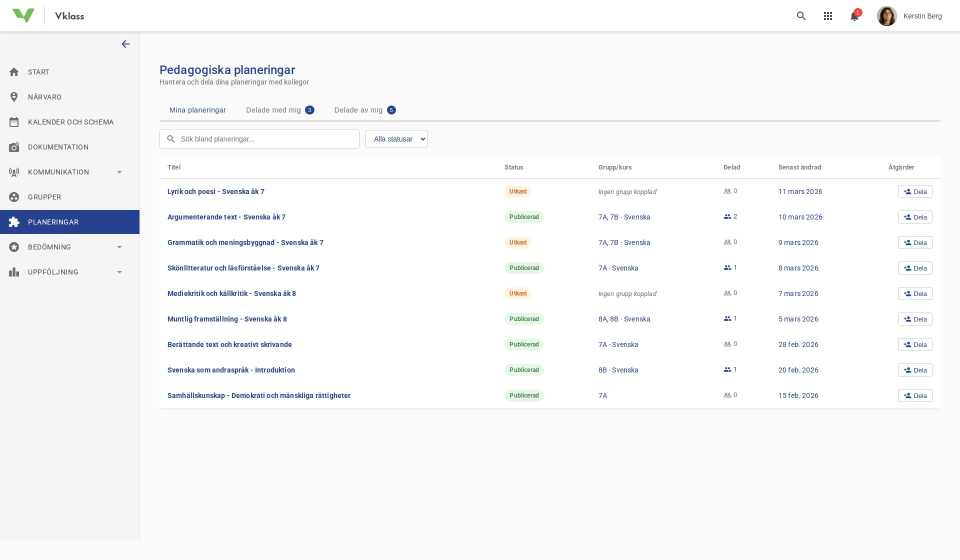Click the Dokumentation camera icon
960x560 pixels.
tap(14, 146)
